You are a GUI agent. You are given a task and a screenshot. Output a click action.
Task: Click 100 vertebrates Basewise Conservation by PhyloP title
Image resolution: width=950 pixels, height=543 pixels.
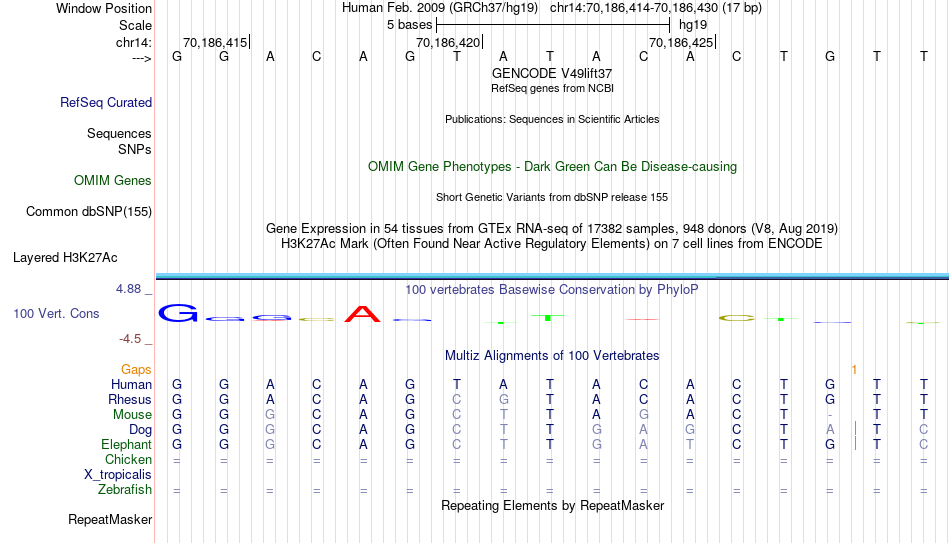(x=552, y=290)
